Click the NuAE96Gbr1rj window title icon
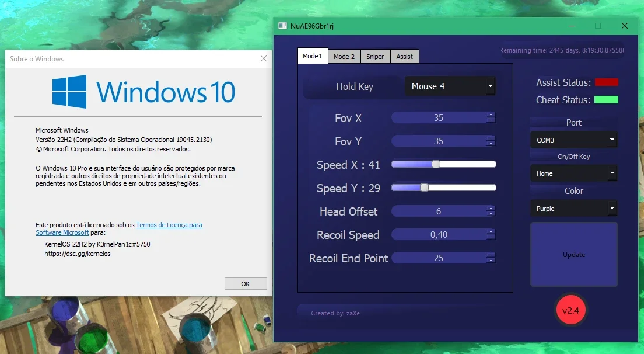This screenshot has height=354, width=644. [x=282, y=26]
